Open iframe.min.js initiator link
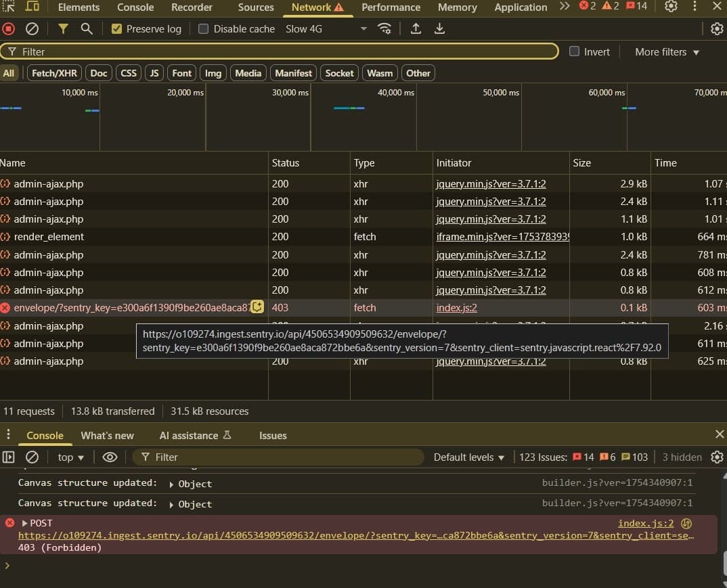The height and width of the screenshot is (588, 727). coord(502,237)
